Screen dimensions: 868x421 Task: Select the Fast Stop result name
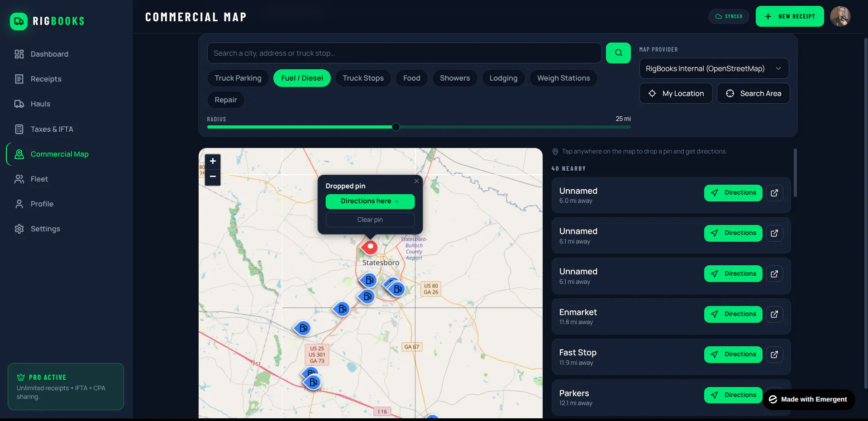(578, 352)
